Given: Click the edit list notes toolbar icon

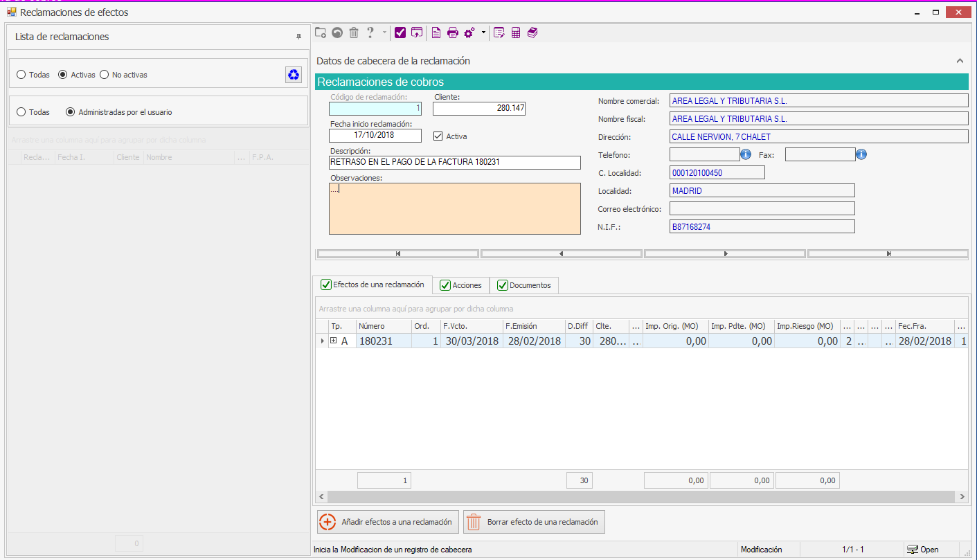Looking at the screenshot, I should coord(499,33).
